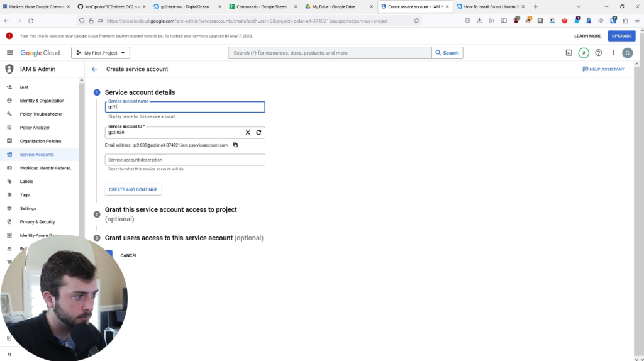644x361 pixels.
Task: Click the CREATE AND CONTINUE button
Action: coord(133,189)
